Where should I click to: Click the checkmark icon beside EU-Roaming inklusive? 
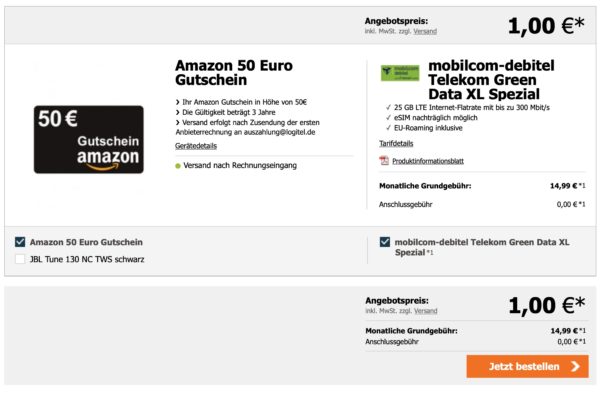[x=388, y=128]
